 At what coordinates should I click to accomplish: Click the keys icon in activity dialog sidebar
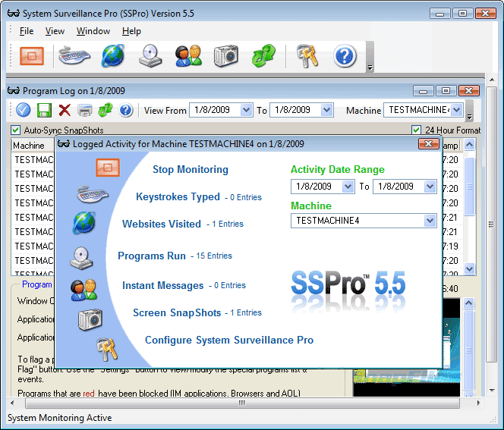[107, 350]
